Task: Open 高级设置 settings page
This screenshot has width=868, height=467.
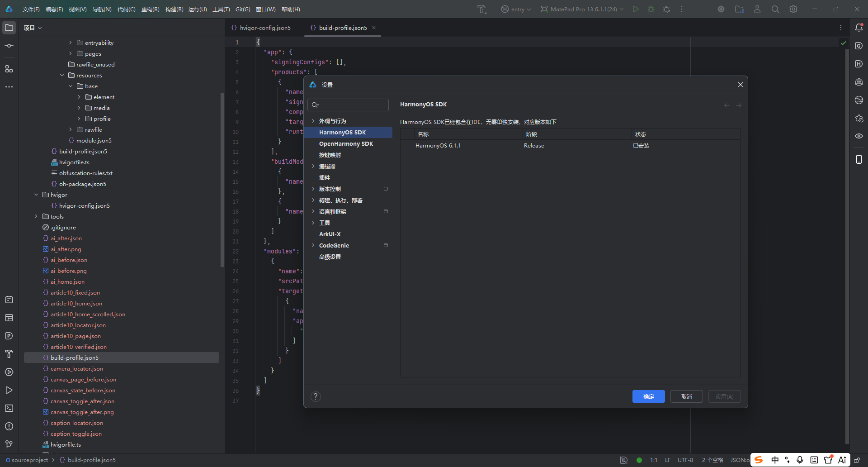Action: pos(330,257)
